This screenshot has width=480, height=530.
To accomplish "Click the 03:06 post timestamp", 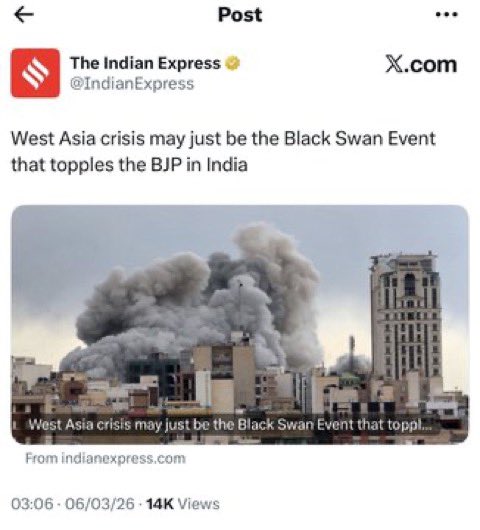I will coord(32,504).
